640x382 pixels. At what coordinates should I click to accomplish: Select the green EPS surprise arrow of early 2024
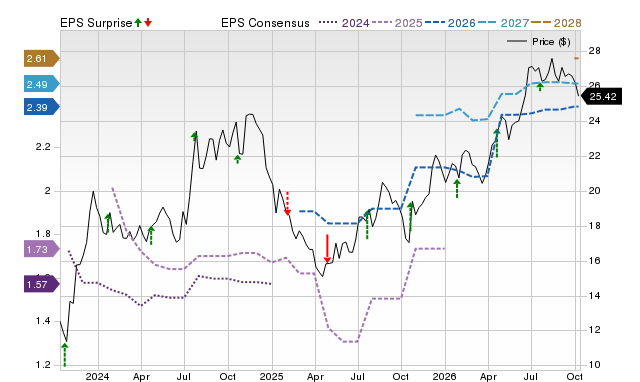108,223
